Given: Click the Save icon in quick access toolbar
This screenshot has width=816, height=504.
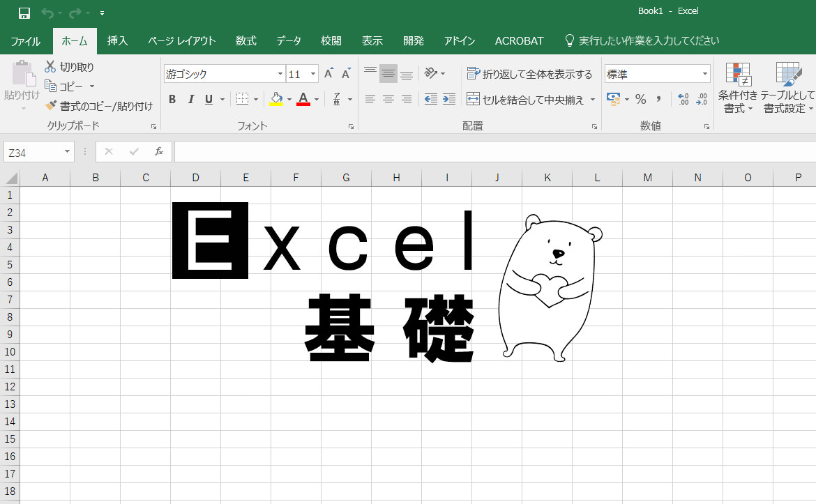Looking at the screenshot, I should point(24,13).
